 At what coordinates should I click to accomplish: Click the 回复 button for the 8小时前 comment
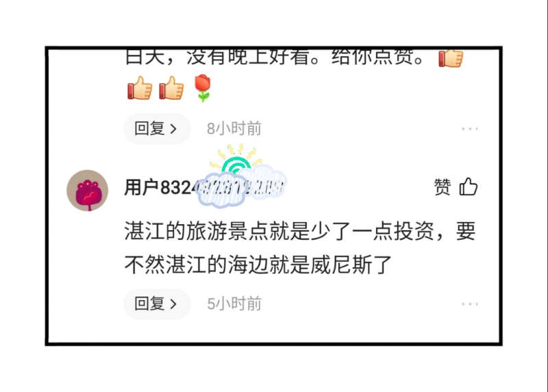[x=157, y=129]
